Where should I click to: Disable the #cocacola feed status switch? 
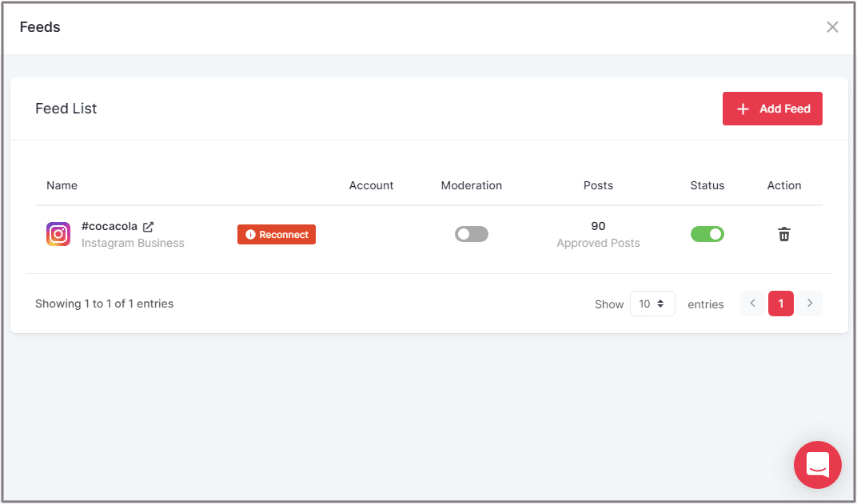point(707,234)
